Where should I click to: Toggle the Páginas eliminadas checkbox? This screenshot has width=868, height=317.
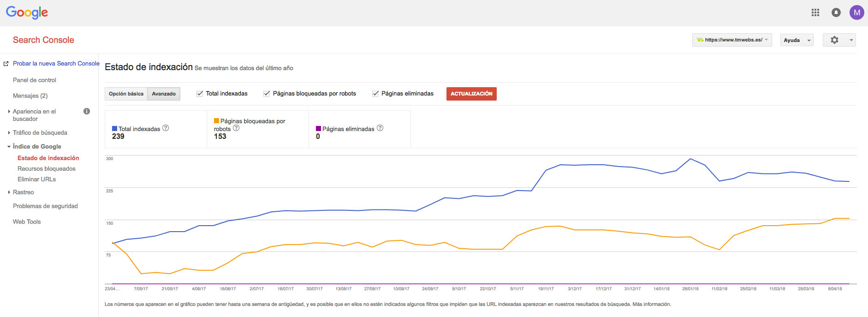coord(375,94)
